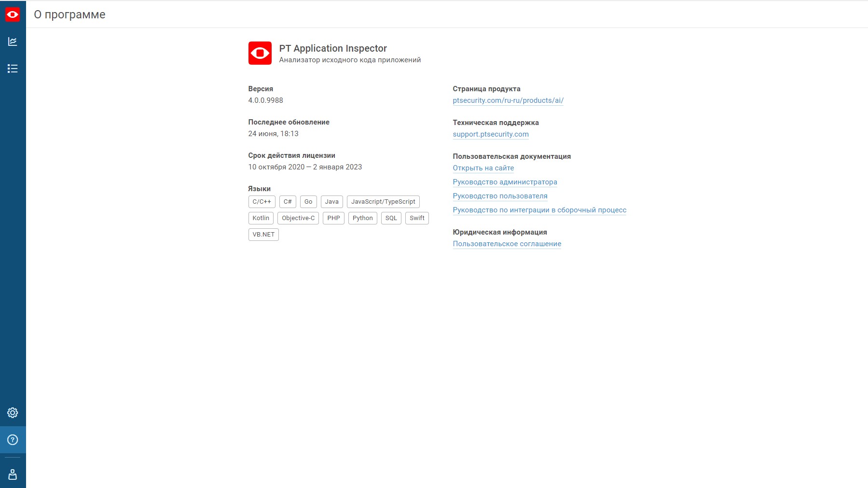
Task: Click the 'Последнее обновление' label
Action: point(289,122)
